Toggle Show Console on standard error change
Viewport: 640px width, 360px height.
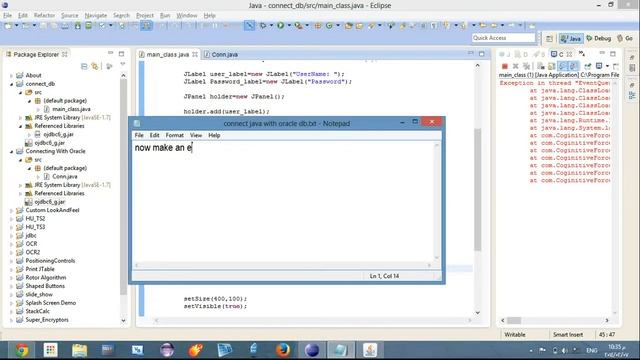pyautogui.click(x=573, y=66)
